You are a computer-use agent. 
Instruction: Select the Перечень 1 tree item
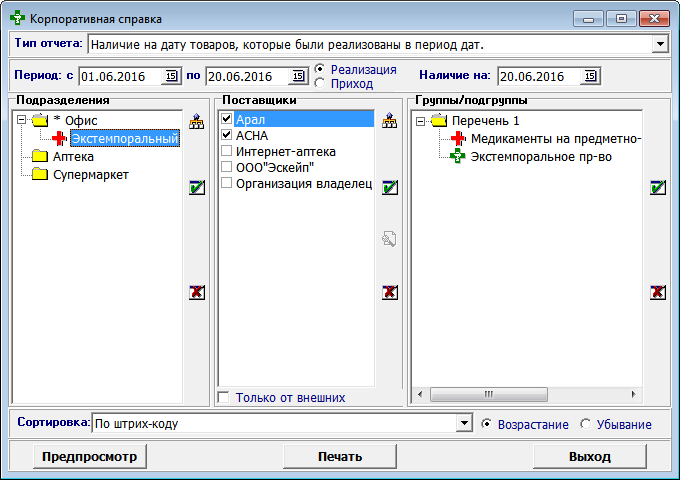click(x=486, y=121)
